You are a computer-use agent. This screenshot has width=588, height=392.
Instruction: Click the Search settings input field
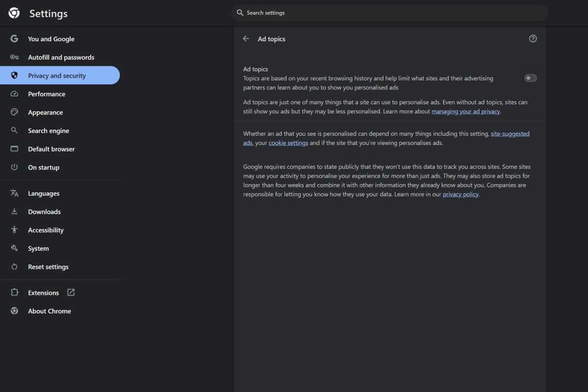point(390,13)
